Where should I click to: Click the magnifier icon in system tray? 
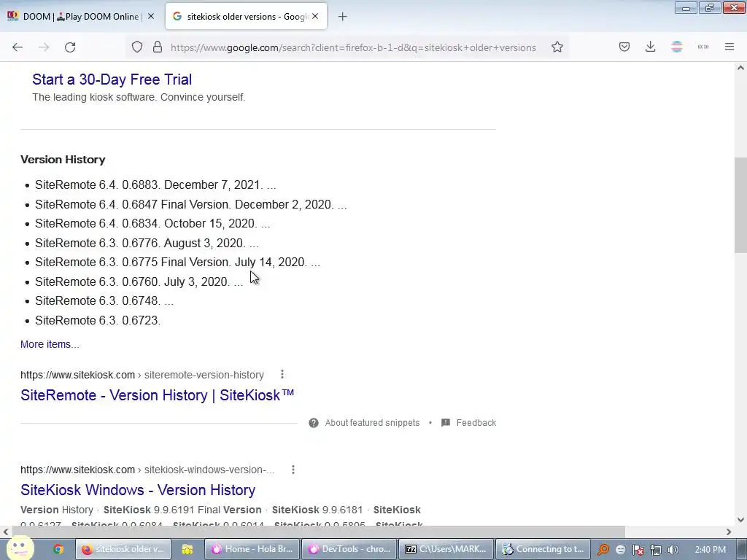(x=603, y=550)
